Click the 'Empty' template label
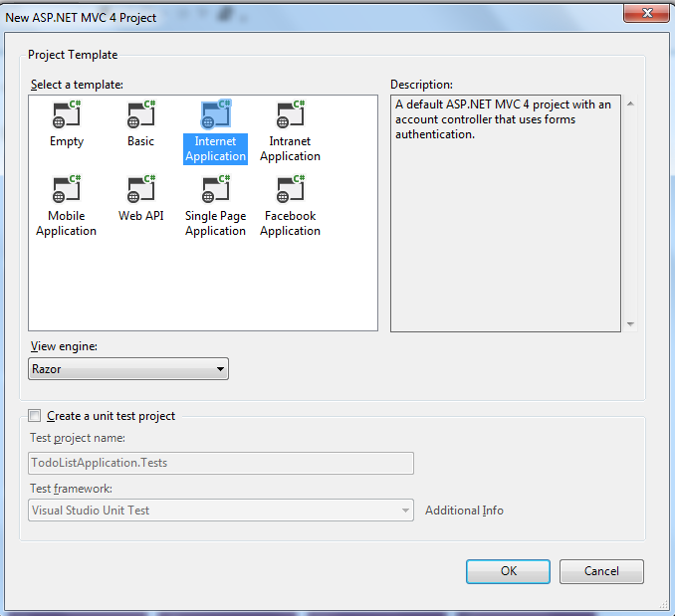 pyautogui.click(x=67, y=141)
